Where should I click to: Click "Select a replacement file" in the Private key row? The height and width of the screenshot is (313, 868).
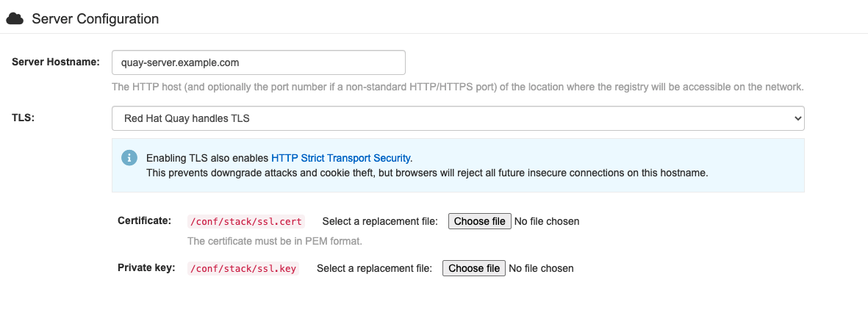[374, 268]
